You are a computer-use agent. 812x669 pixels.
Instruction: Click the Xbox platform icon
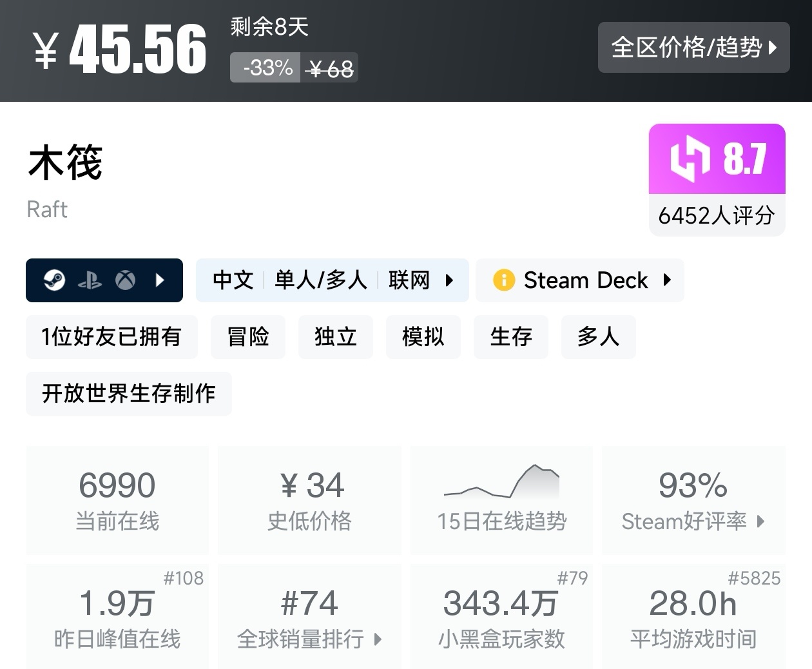click(125, 280)
